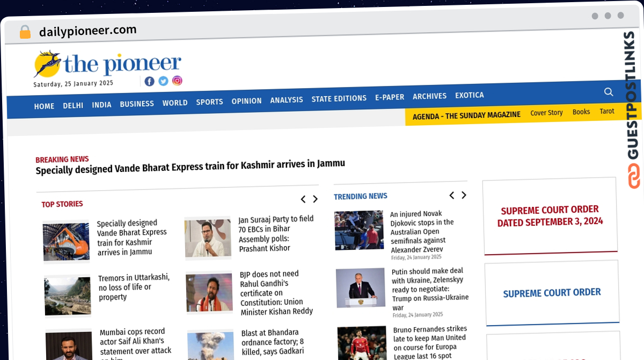The height and width of the screenshot is (360, 644).
Task: Click the TOP STORIES heading
Action: (62, 204)
